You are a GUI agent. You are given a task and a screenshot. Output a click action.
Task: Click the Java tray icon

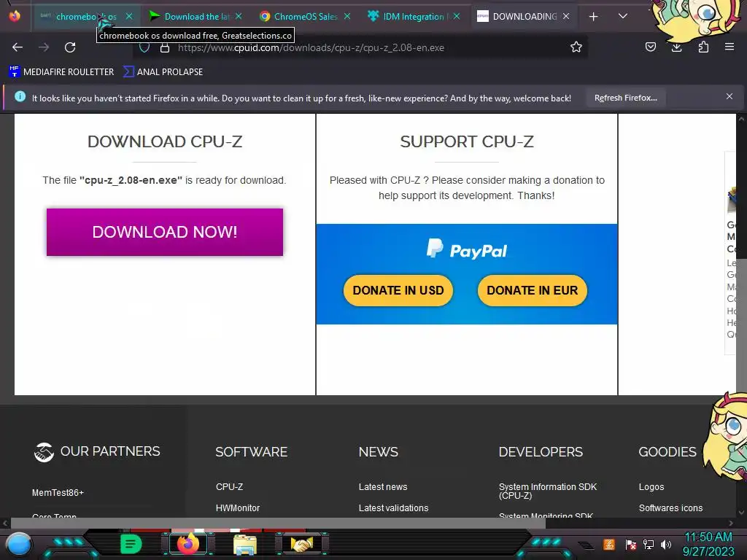[609, 544]
